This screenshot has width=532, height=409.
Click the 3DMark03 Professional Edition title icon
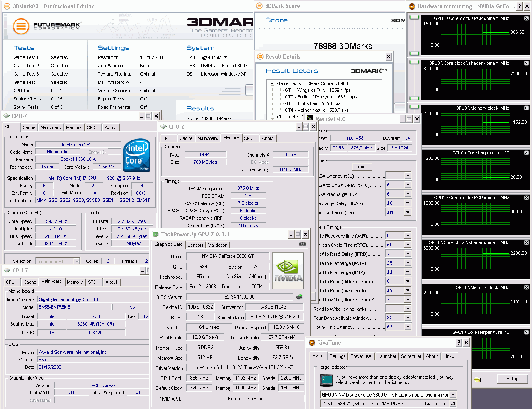coord(7,6)
